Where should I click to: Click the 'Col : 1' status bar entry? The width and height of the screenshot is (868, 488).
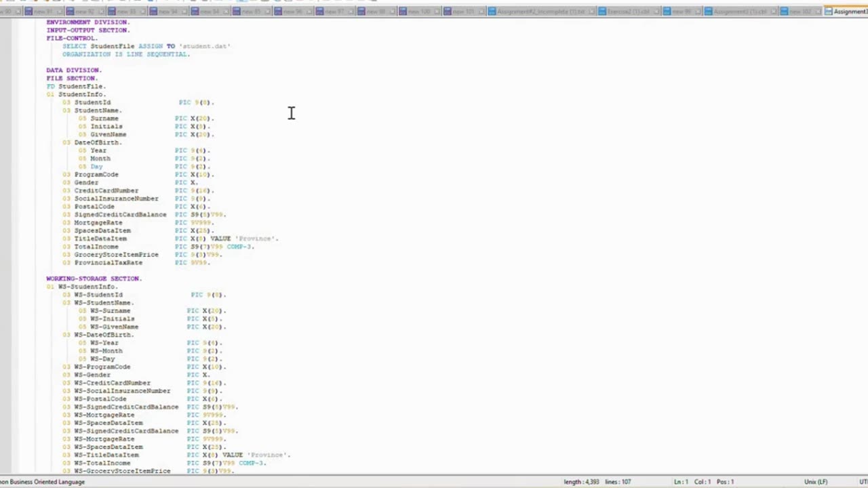(x=702, y=482)
